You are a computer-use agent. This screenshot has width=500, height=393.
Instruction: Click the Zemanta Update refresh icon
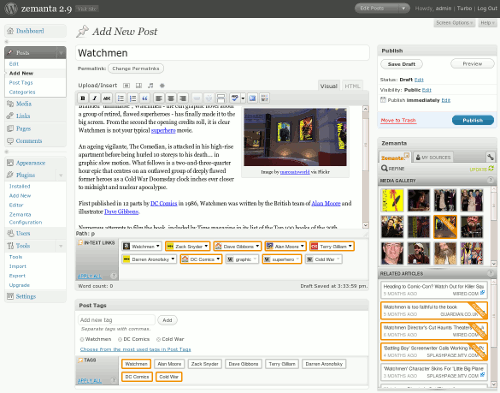pyautogui.click(x=491, y=168)
